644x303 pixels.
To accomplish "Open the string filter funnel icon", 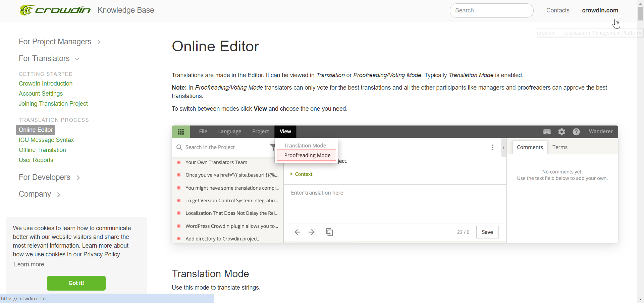I will click(272, 147).
